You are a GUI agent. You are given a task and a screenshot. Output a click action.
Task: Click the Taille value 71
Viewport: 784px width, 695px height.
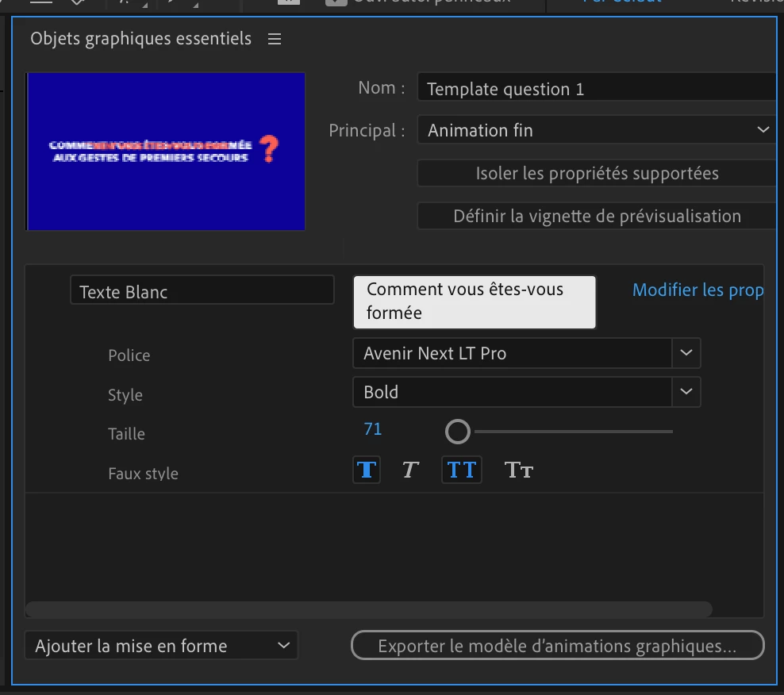(x=372, y=429)
